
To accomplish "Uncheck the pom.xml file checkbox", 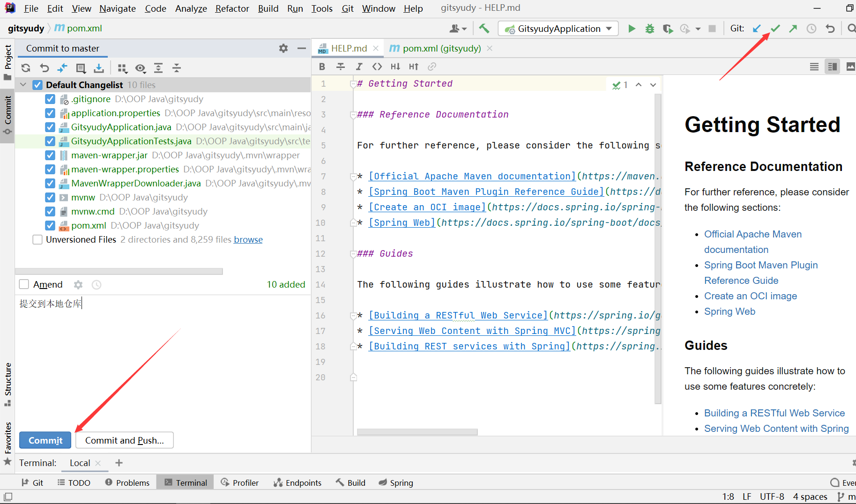I will (50, 225).
